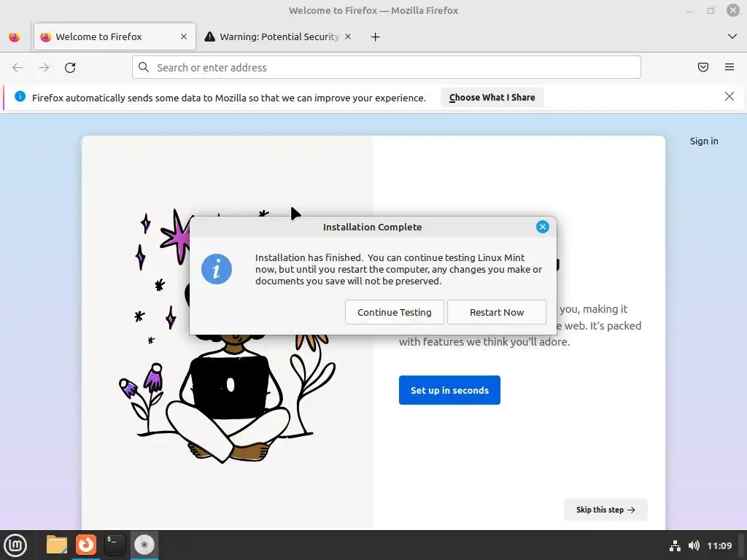This screenshot has height=560, width=747.
Task: Click the Continue Testing button
Action: pyautogui.click(x=395, y=312)
